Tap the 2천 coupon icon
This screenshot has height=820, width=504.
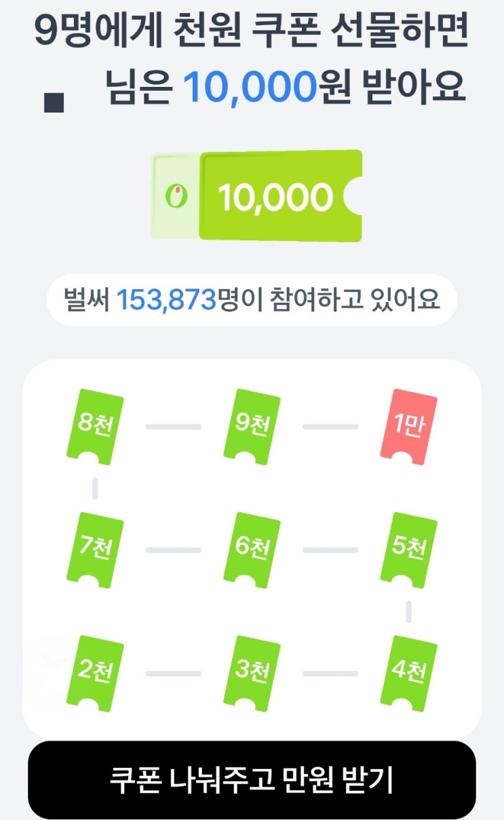tap(95, 673)
